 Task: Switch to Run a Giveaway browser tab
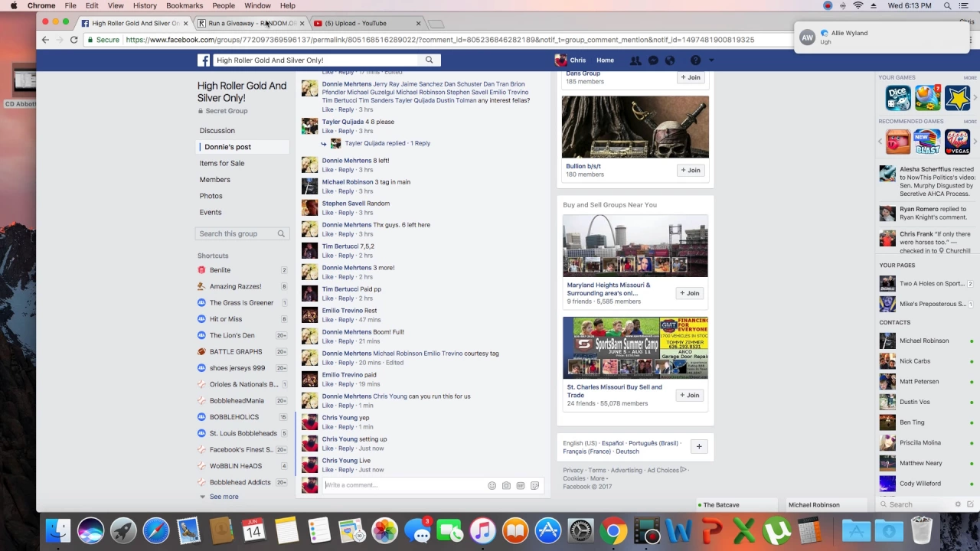(251, 23)
